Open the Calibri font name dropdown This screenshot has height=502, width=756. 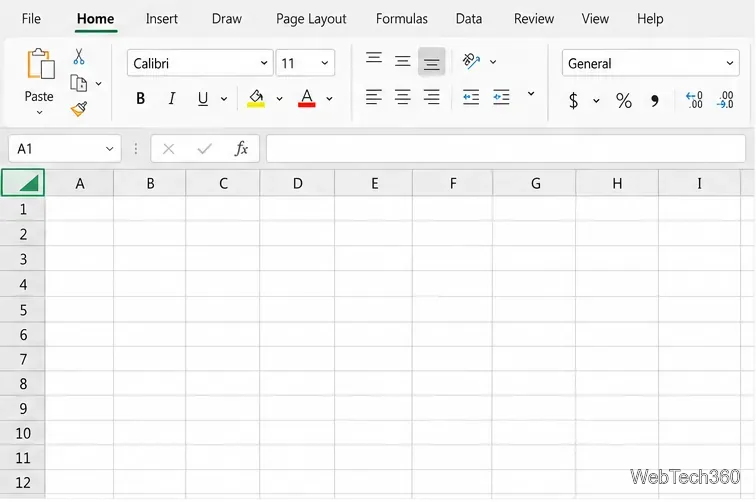pos(264,63)
